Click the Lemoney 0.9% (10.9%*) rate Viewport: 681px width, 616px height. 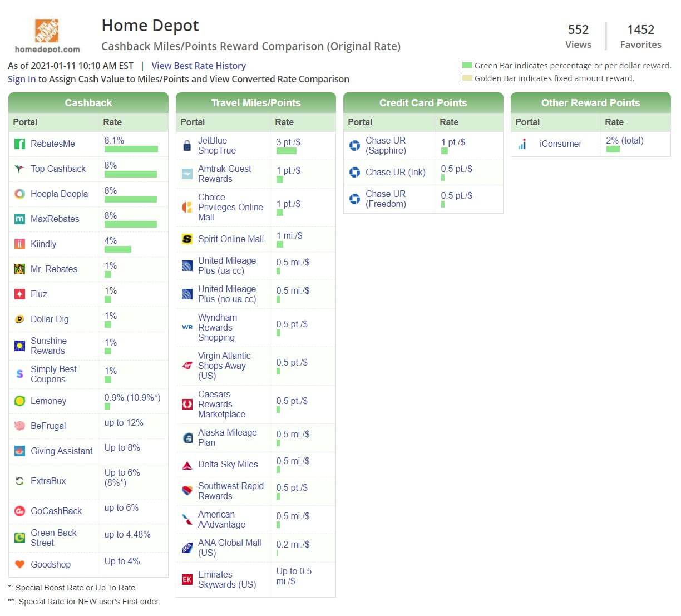[132, 397]
